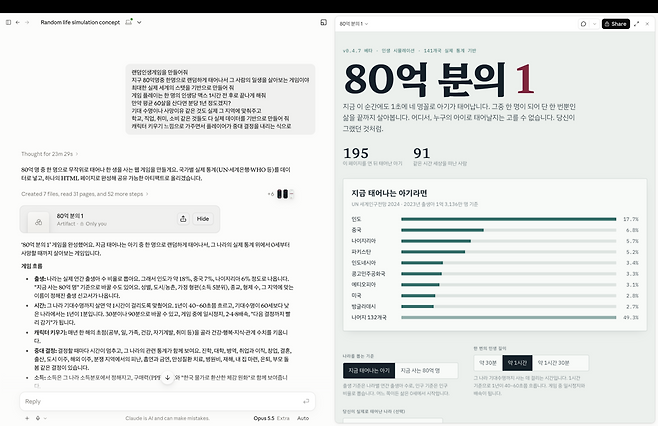Open the chat title dropdown chevron

pos(139,22)
